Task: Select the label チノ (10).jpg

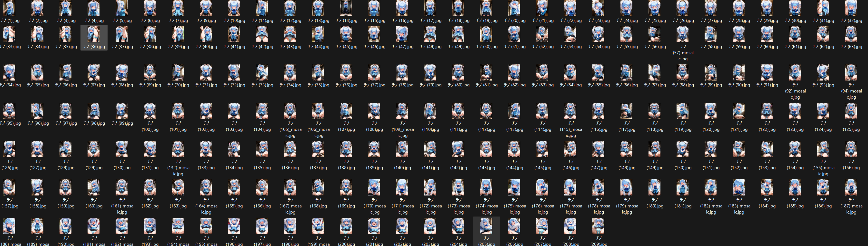Action: point(234,20)
